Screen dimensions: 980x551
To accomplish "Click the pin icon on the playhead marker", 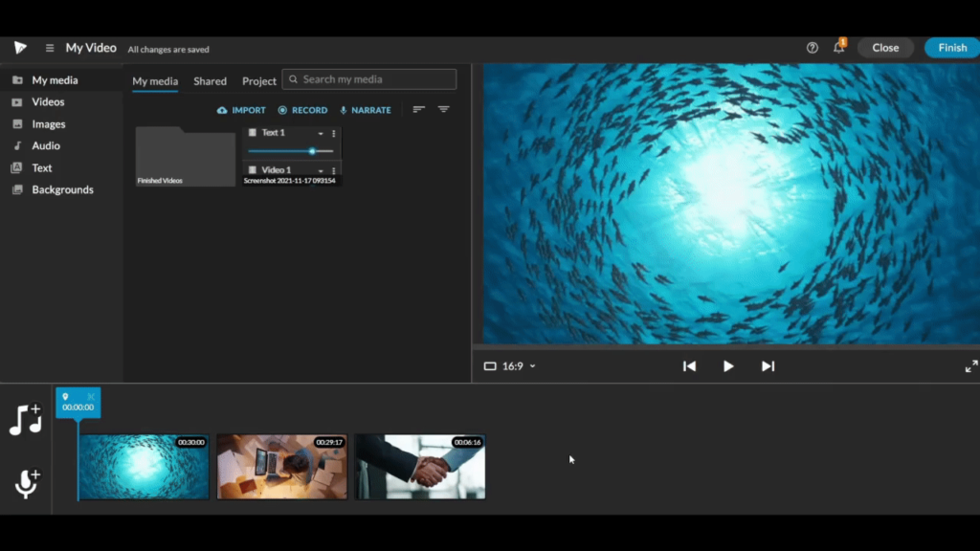I will pos(65,397).
